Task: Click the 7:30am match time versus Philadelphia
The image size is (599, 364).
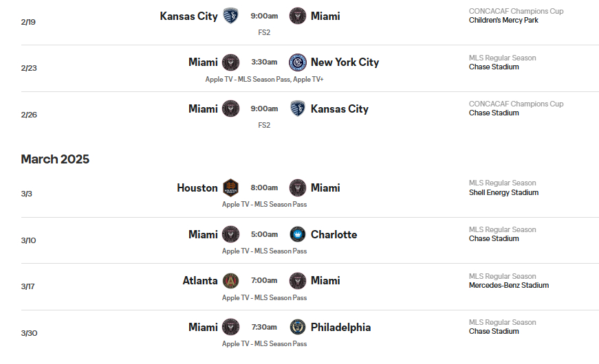Action: (264, 327)
